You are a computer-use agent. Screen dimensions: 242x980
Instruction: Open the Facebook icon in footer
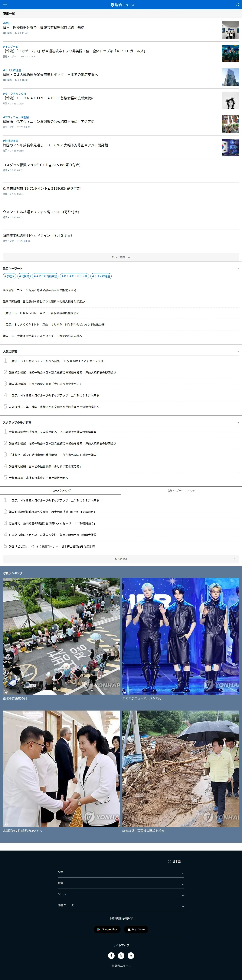pyautogui.click(x=111, y=955)
